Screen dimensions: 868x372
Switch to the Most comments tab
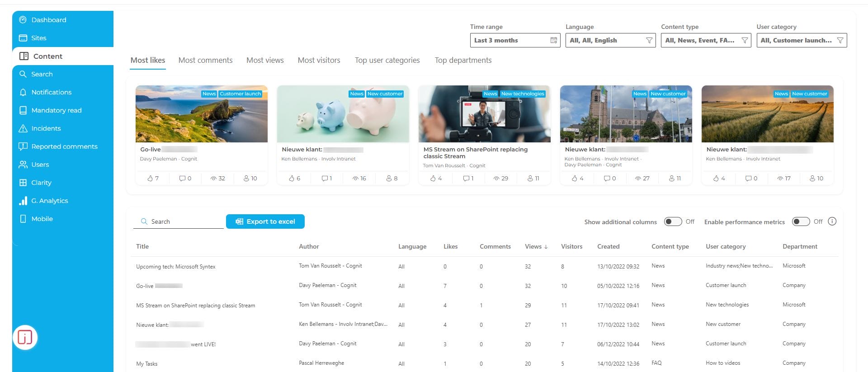[205, 60]
